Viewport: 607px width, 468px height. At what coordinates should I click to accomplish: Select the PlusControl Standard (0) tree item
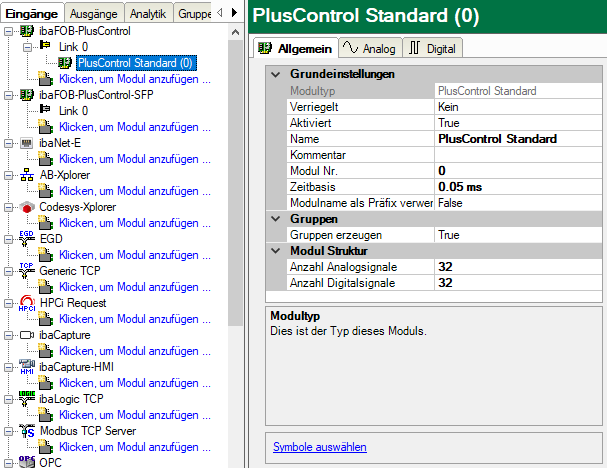[136, 63]
